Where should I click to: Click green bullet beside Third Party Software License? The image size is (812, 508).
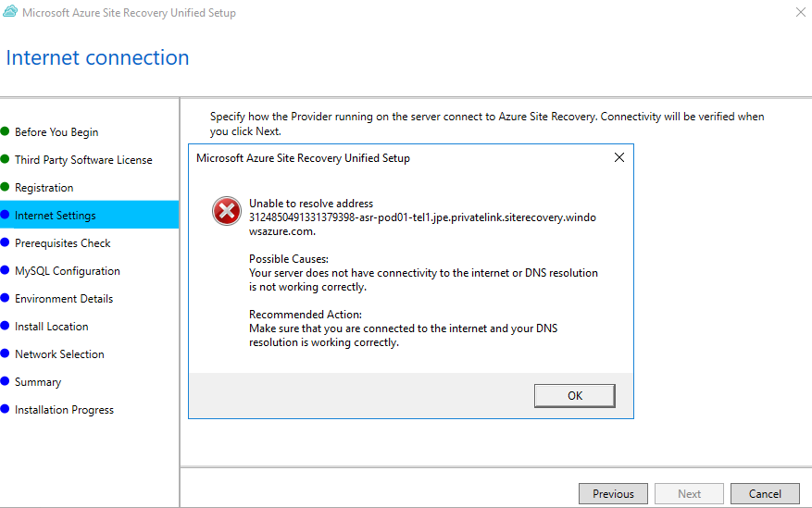tap(5, 159)
